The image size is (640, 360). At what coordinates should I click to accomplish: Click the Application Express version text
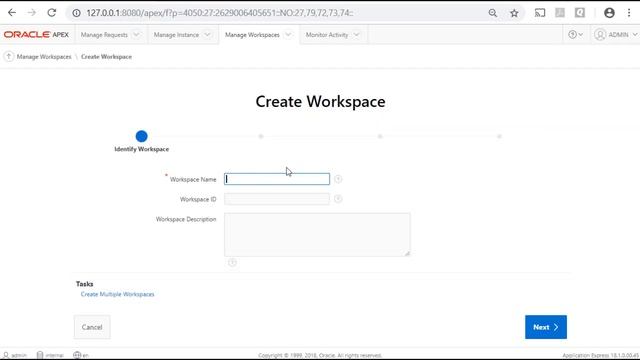[600, 356]
